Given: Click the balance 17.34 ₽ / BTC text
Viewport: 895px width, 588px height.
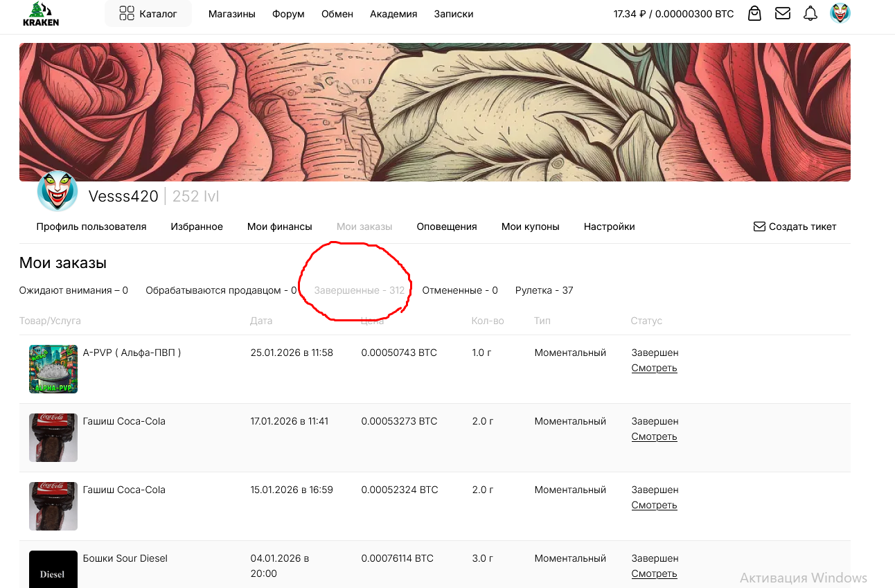Looking at the screenshot, I should pyautogui.click(x=673, y=14).
